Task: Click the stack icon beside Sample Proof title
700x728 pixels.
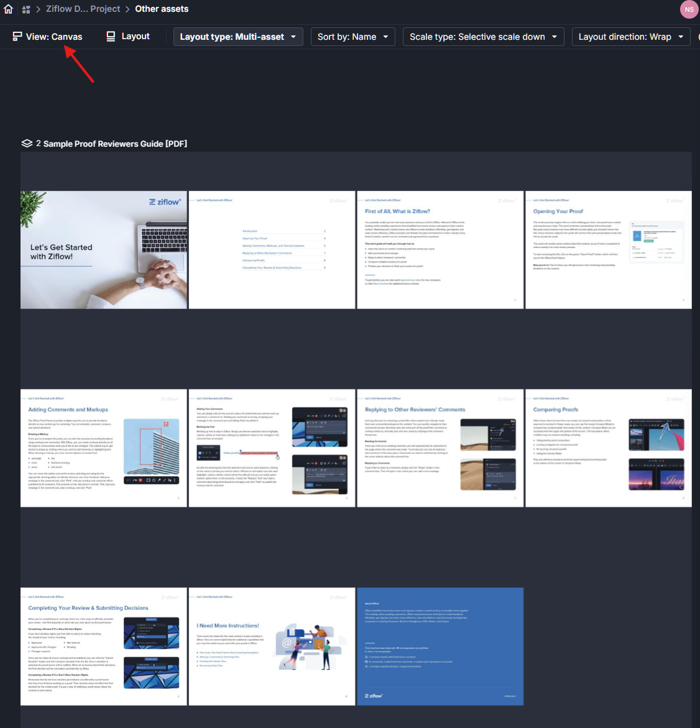Action: coord(27,144)
